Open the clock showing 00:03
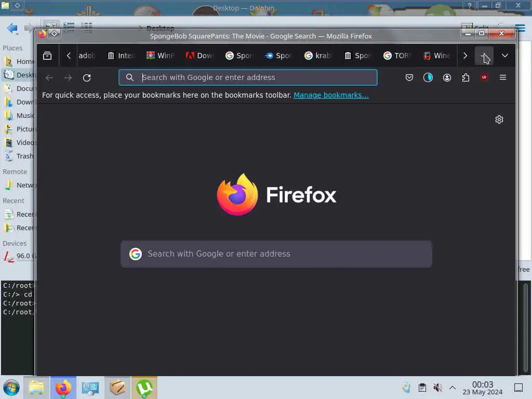The height and width of the screenshot is (399, 532). click(483, 388)
